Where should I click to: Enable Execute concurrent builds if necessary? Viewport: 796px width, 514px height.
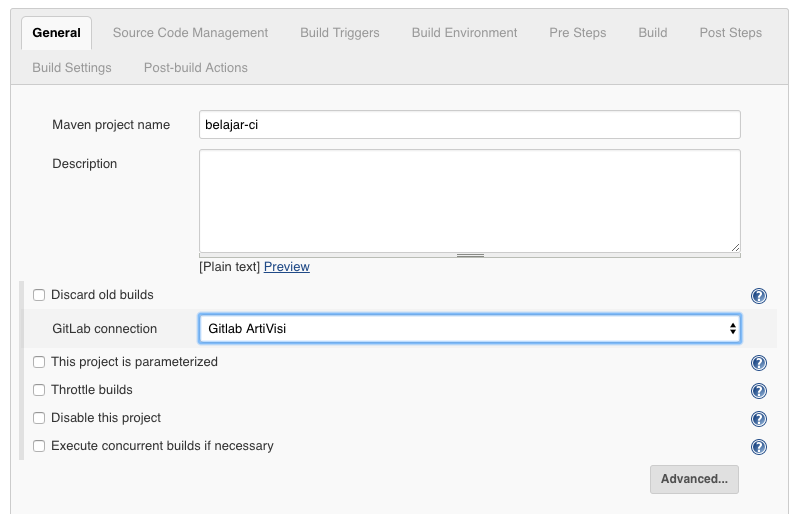coord(39,446)
